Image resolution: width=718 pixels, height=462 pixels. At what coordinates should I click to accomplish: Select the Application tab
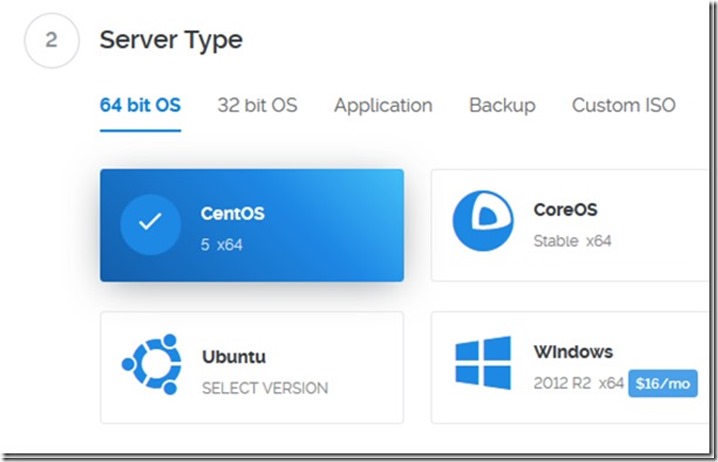pyautogui.click(x=383, y=105)
